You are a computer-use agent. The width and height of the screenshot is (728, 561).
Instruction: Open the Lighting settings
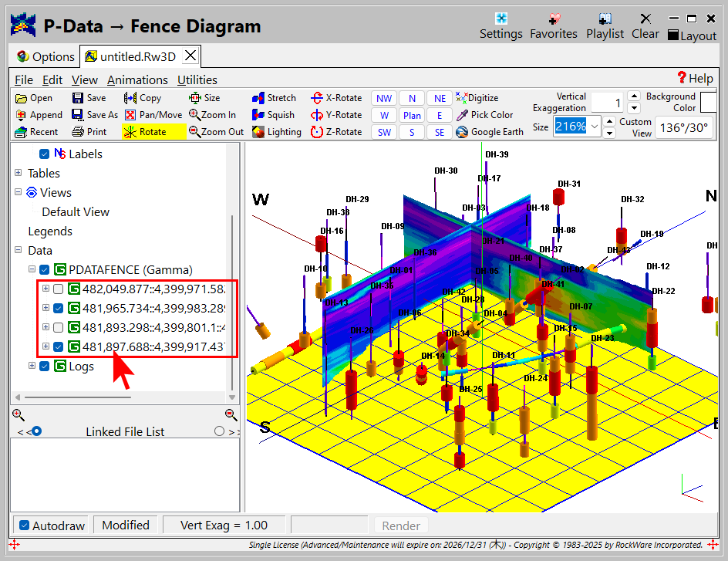pos(276,132)
